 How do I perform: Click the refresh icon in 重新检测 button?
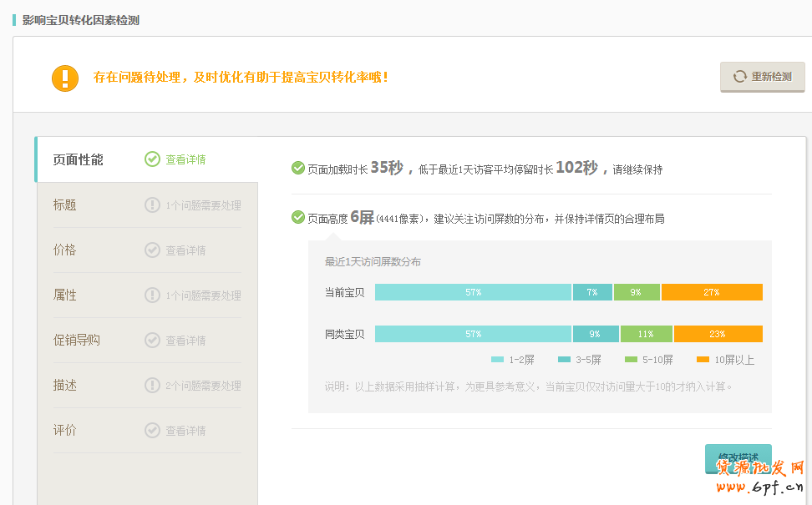pyautogui.click(x=739, y=77)
